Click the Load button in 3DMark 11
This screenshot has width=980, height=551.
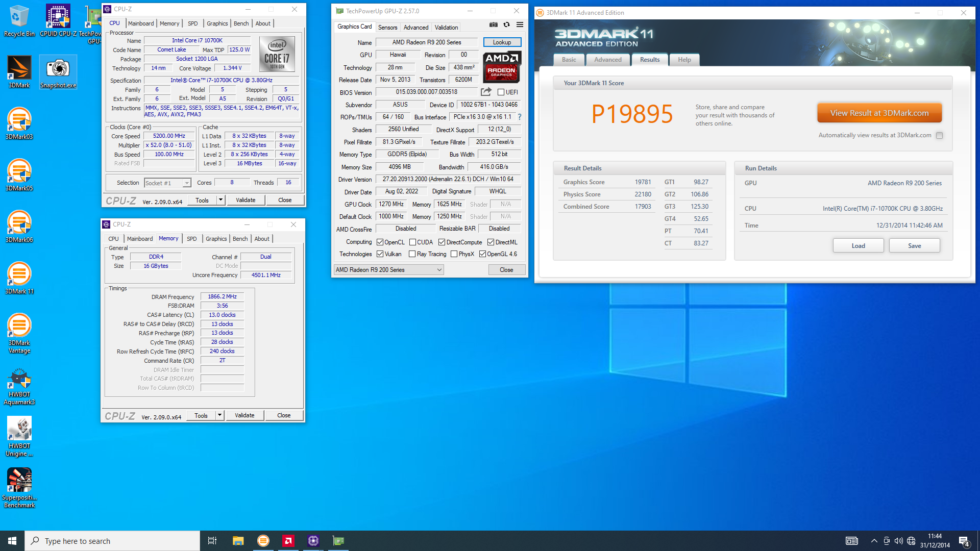click(x=859, y=246)
